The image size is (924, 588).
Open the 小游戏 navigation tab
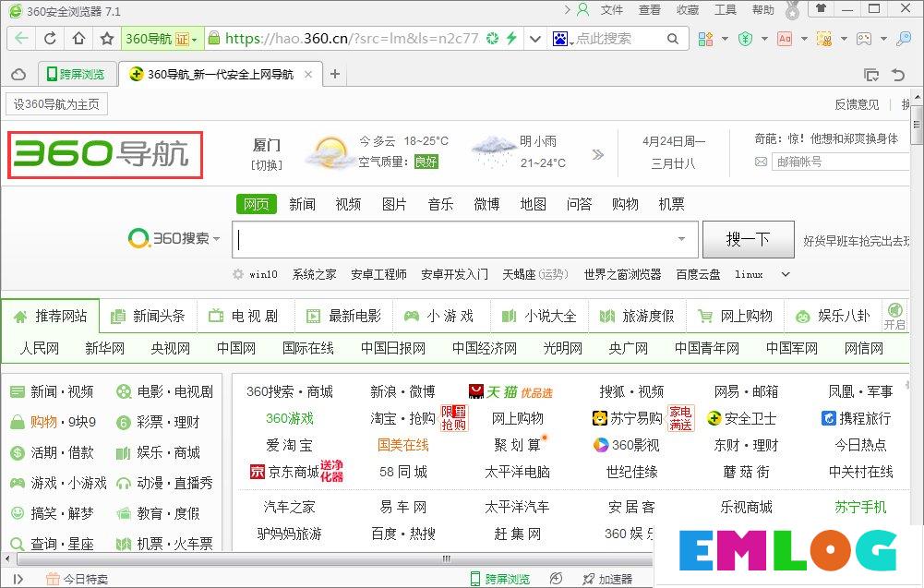(x=439, y=317)
